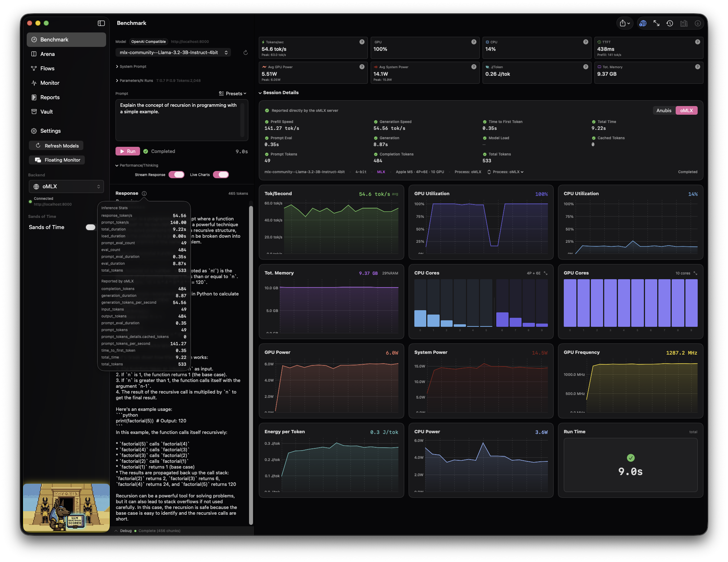Open the Benchmark section
The height and width of the screenshot is (562, 728).
pos(66,40)
